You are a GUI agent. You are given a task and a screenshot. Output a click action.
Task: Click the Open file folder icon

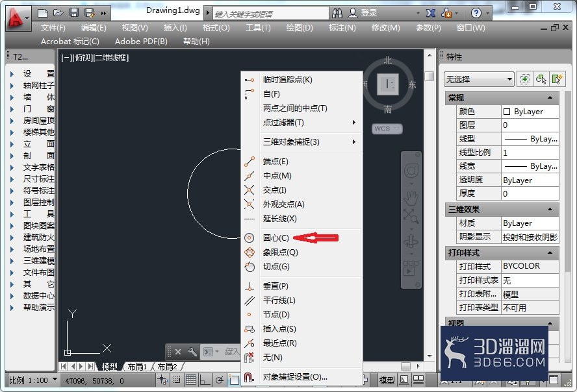58,13
